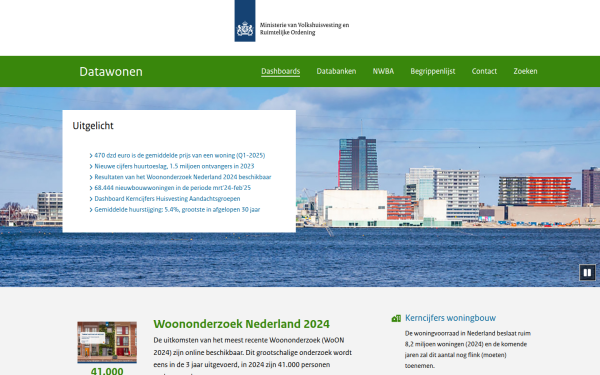Click chevron before Dashboard Kerncijfers Huisvesting
Image resolution: width=600 pixels, height=375 pixels.
point(91,199)
